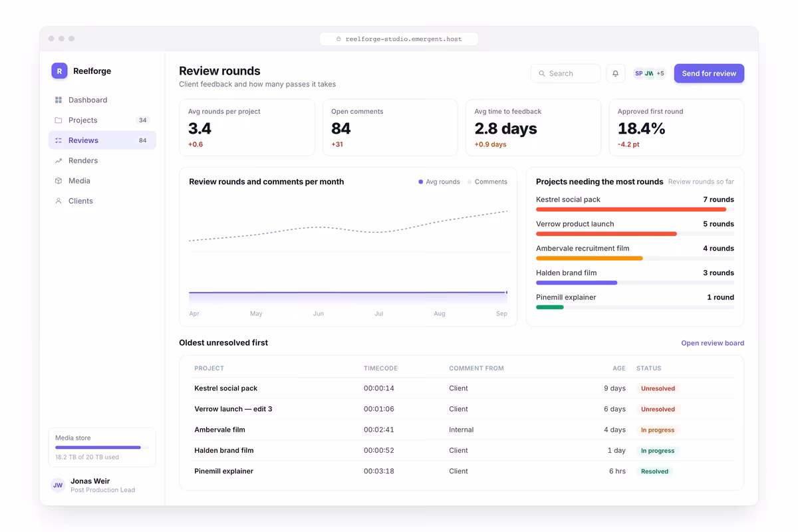This screenshot has height=532, width=798.
Task: Click the +5 more members badge
Action: click(x=660, y=73)
